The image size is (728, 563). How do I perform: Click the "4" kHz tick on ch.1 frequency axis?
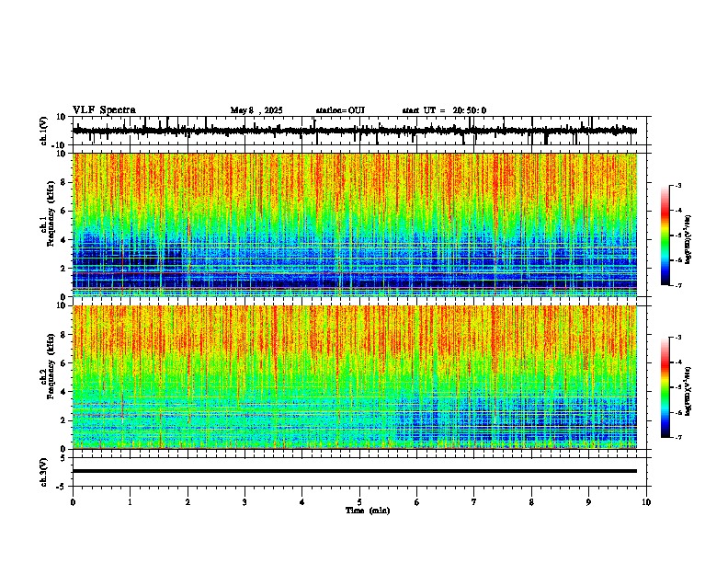click(x=64, y=240)
